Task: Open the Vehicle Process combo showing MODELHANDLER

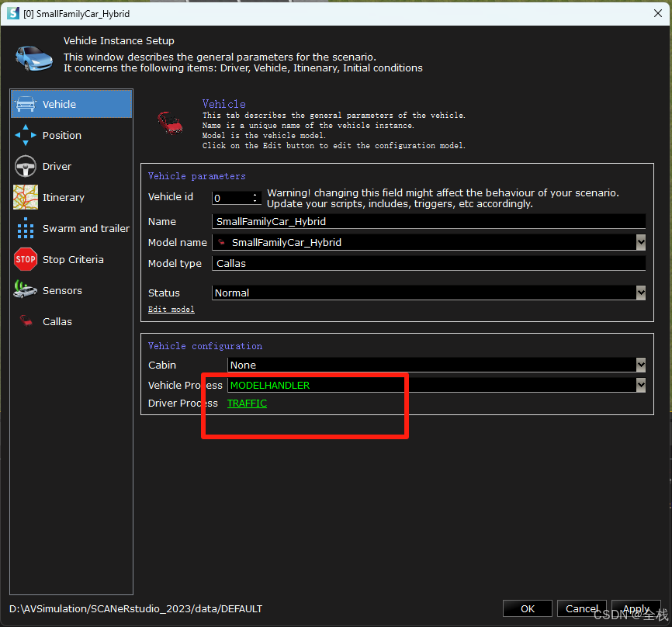Action: tap(436, 385)
